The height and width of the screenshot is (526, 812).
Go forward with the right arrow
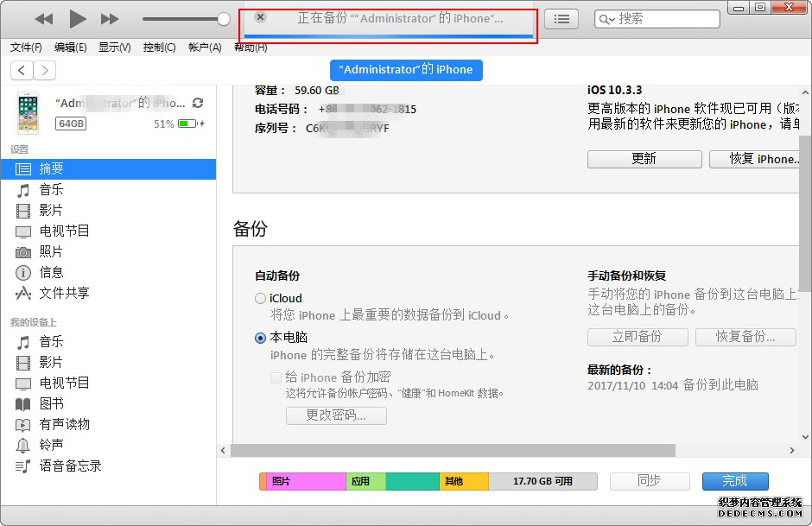click(x=45, y=71)
